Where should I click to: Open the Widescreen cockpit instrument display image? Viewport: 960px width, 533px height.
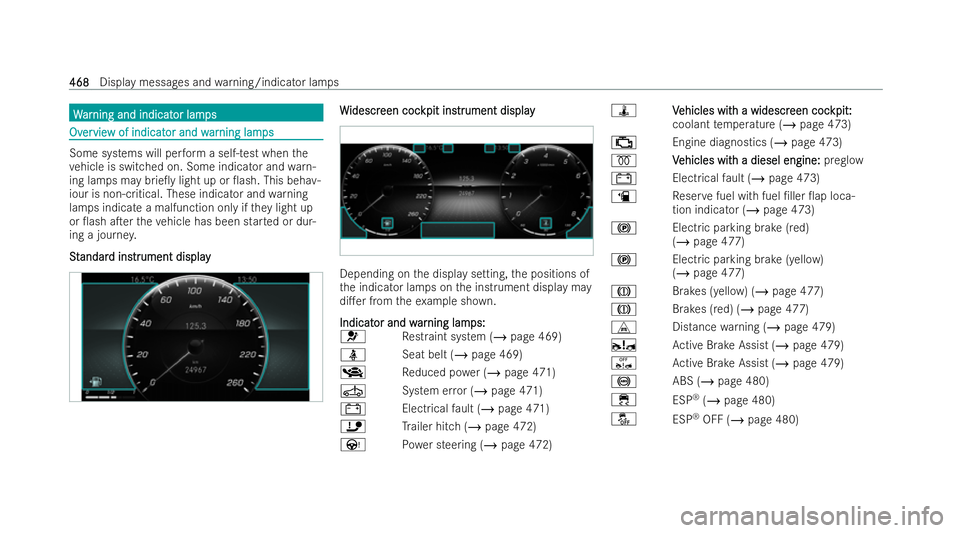pos(467,191)
